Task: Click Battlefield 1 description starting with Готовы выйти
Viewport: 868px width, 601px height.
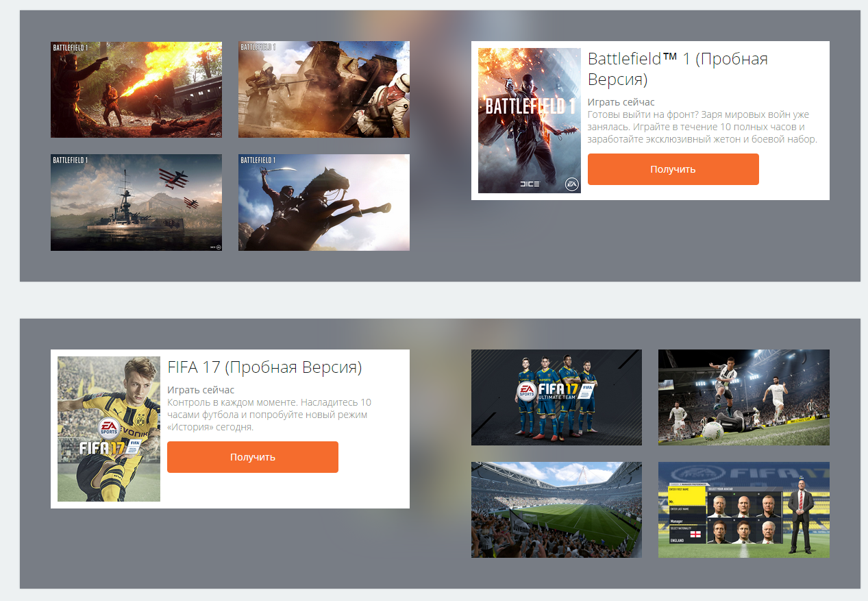Action: point(703,127)
